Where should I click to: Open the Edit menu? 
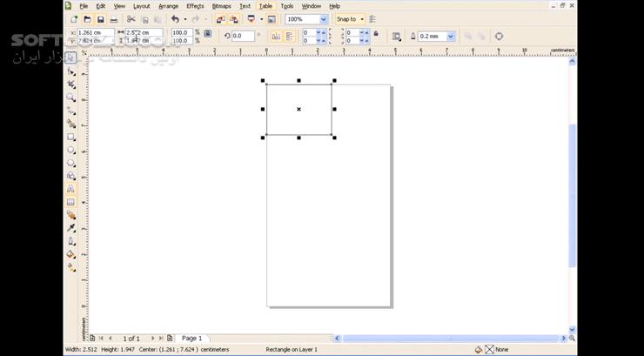tap(101, 6)
